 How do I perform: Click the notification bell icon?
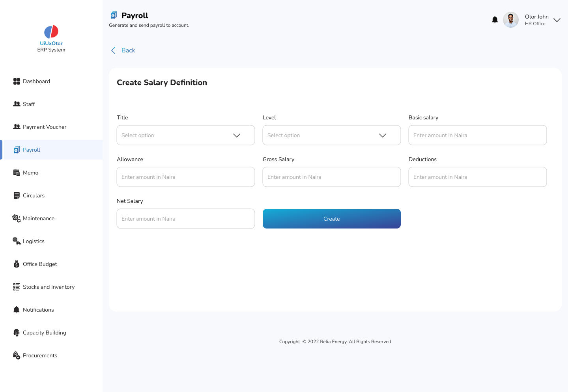click(x=495, y=19)
